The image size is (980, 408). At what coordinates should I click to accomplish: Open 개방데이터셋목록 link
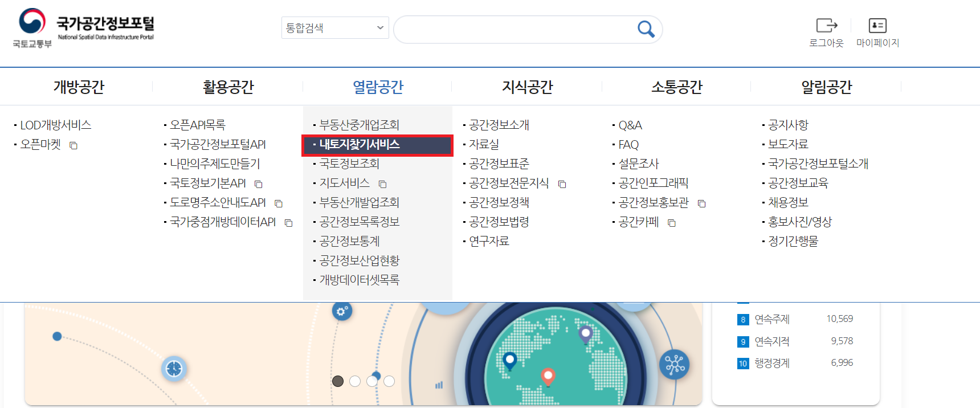coord(360,280)
